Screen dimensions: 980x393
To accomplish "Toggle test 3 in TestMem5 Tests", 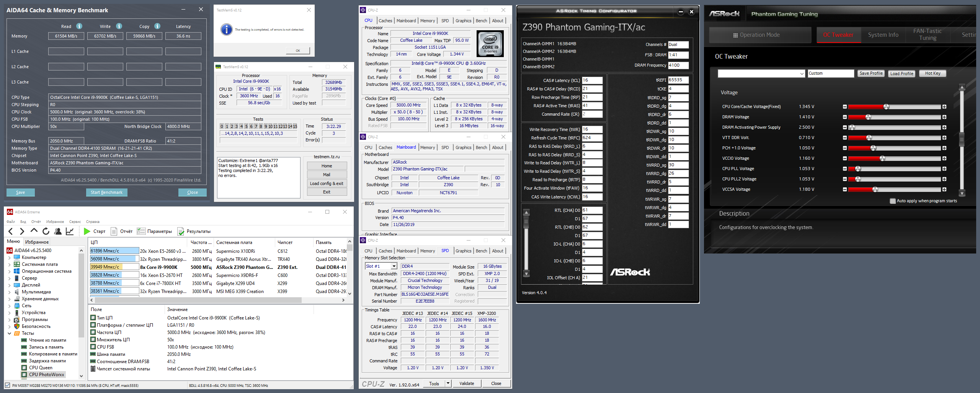I will pos(236,126).
